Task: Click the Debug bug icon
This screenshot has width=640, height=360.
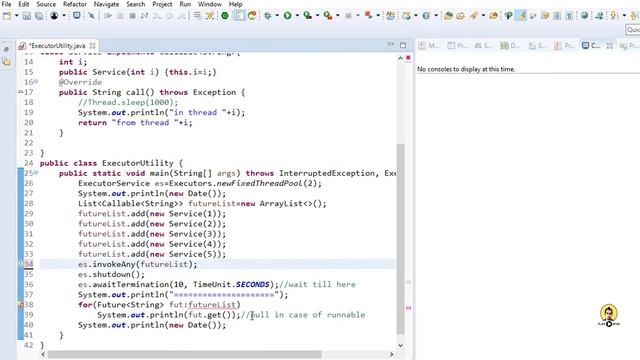Action: coord(268,16)
